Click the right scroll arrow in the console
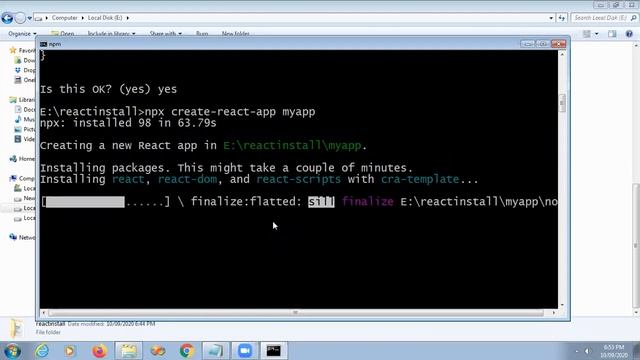640x360 pixels. coord(554,313)
